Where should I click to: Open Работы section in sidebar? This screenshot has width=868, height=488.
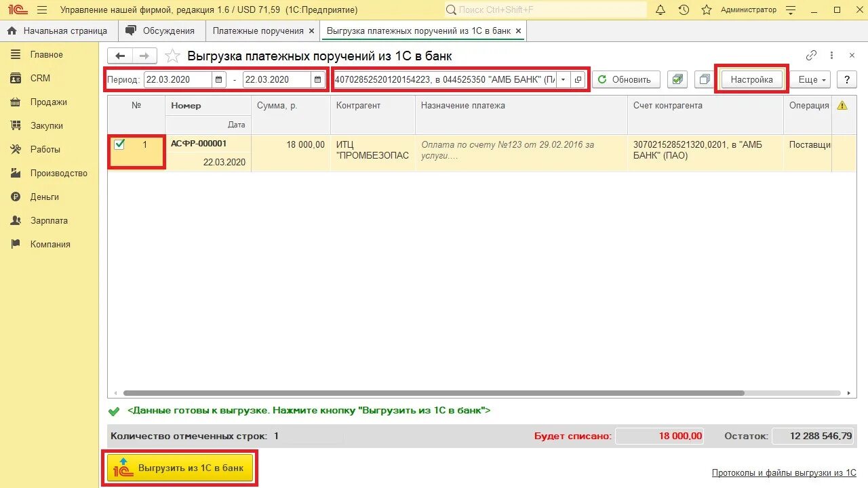(x=45, y=149)
